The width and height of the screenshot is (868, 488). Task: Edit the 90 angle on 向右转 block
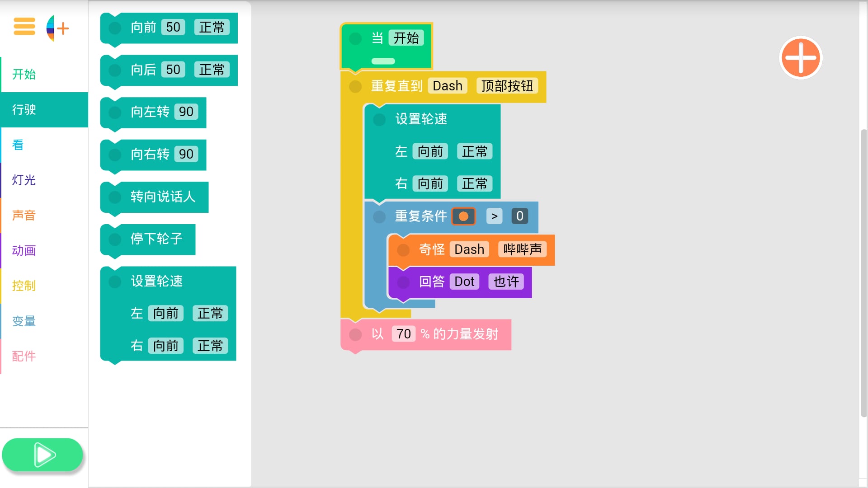click(186, 154)
